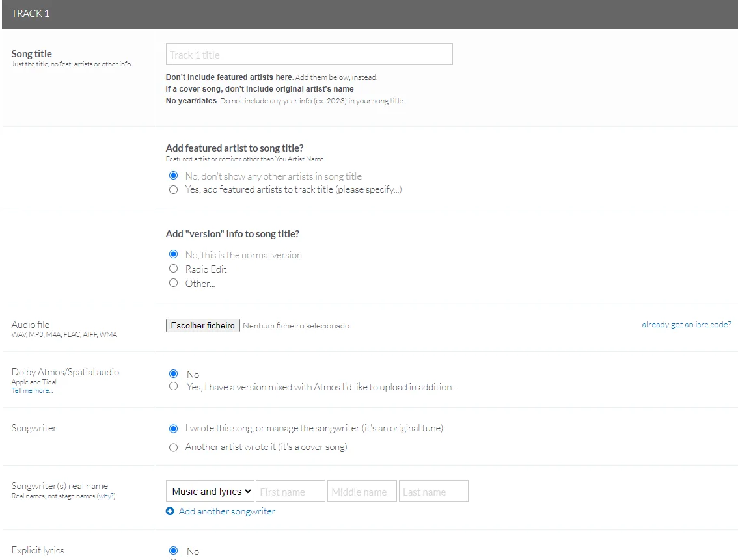Choose 'Yes, add featured artists to track title'
738x560 pixels.
(173, 189)
